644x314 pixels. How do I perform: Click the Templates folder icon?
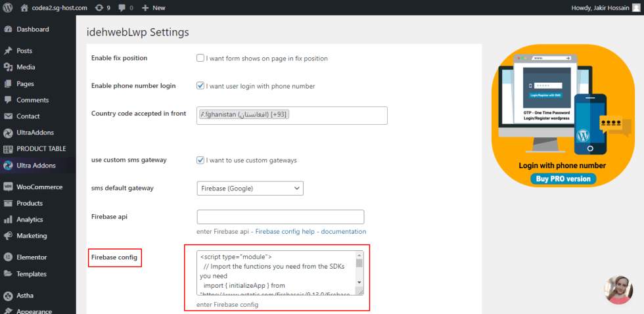[8, 274]
